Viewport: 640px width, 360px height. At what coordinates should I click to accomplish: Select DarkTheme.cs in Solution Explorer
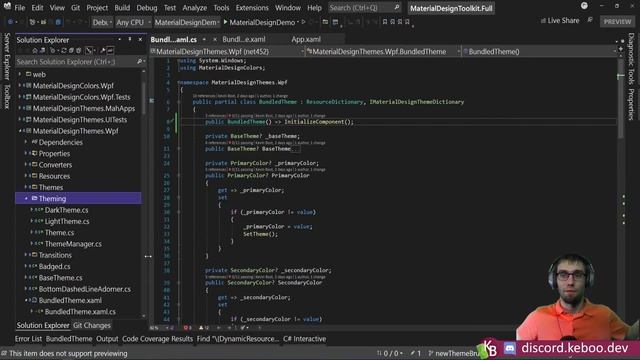tap(66, 210)
